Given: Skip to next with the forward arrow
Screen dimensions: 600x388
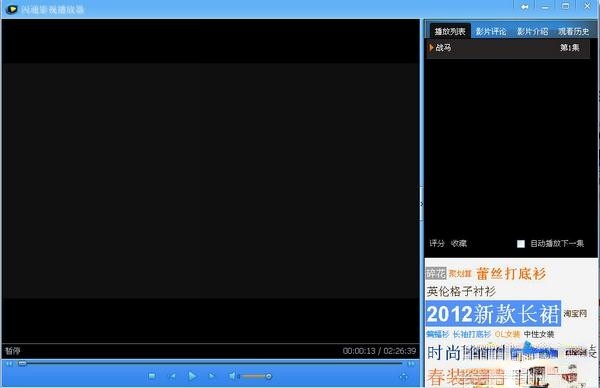Looking at the screenshot, I should tap(212, 376).
